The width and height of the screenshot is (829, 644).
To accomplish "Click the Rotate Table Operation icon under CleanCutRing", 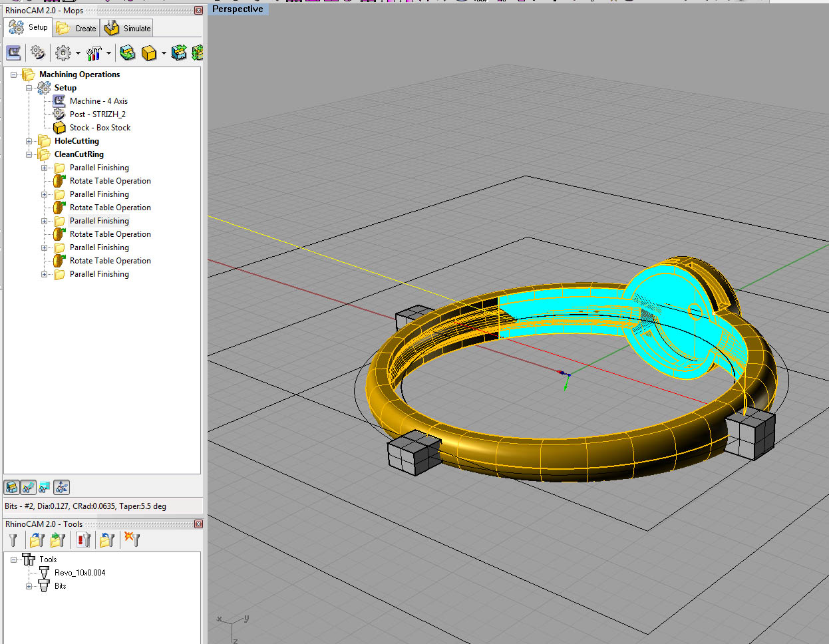I will pos(59,181).
